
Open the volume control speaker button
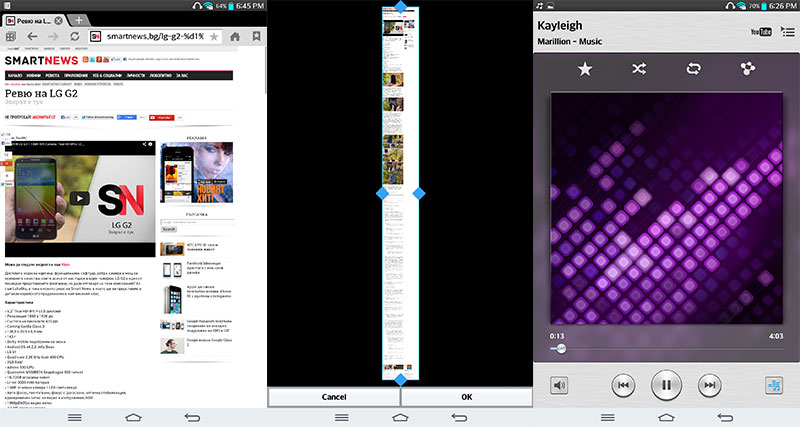pos(560,385)
